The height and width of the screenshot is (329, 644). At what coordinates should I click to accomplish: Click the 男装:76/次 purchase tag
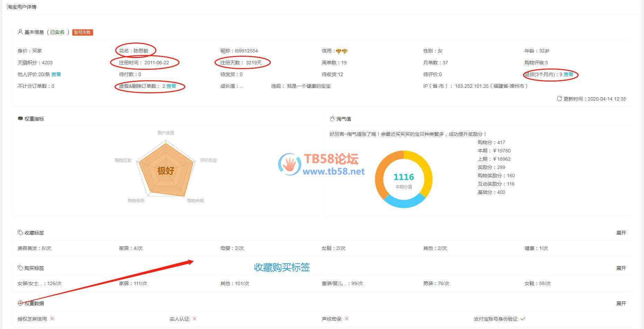pyautogui.click(x=436, y=283)
